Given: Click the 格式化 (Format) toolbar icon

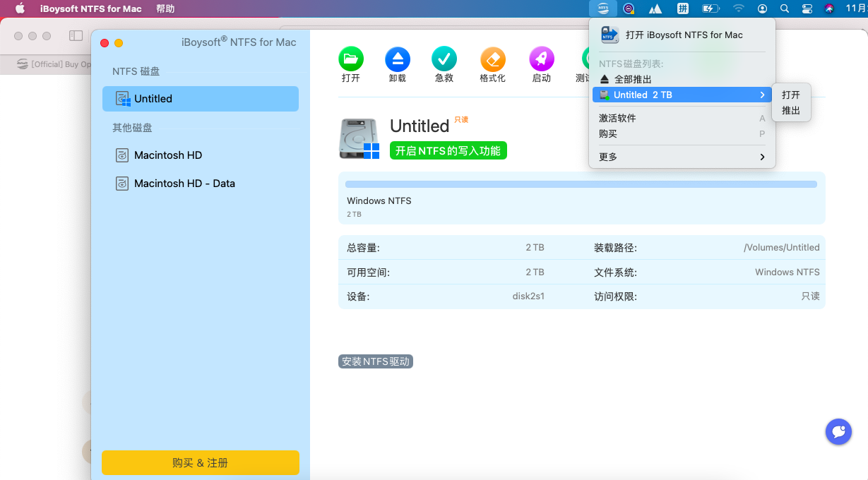Looking at the screenshot, I should (493, 59).
